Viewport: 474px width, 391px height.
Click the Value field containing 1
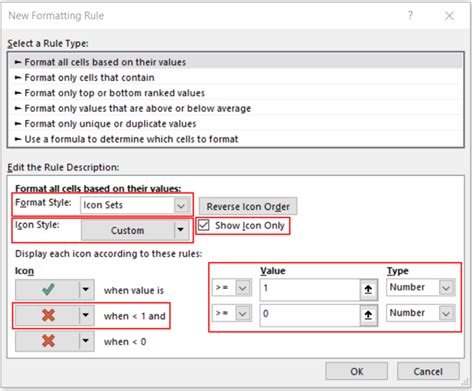tap(310, 289)
